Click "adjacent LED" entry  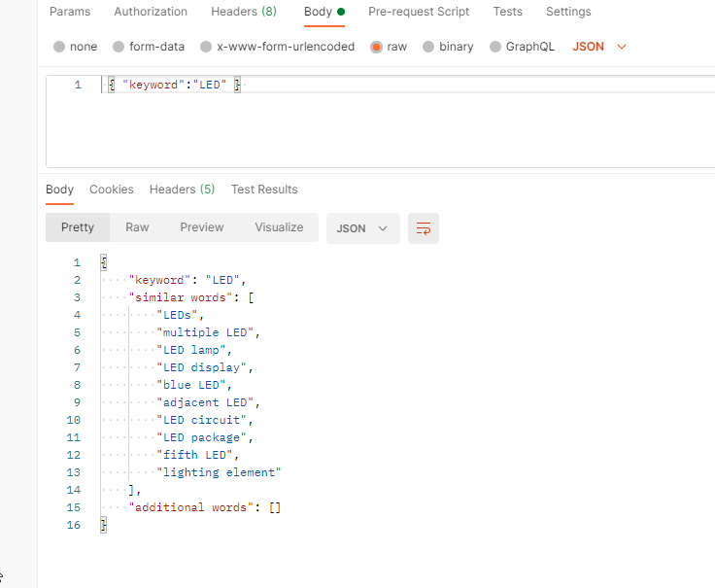205,402
